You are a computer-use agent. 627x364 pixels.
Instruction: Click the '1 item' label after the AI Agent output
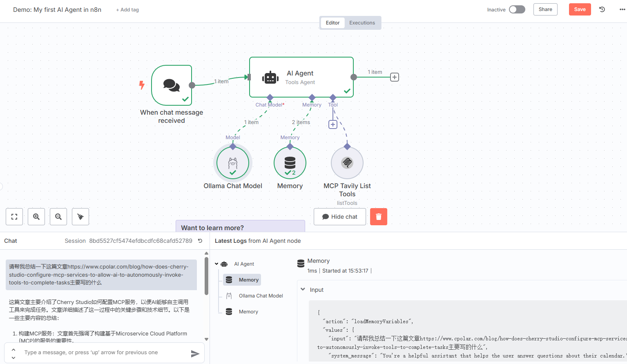point(375,72)
